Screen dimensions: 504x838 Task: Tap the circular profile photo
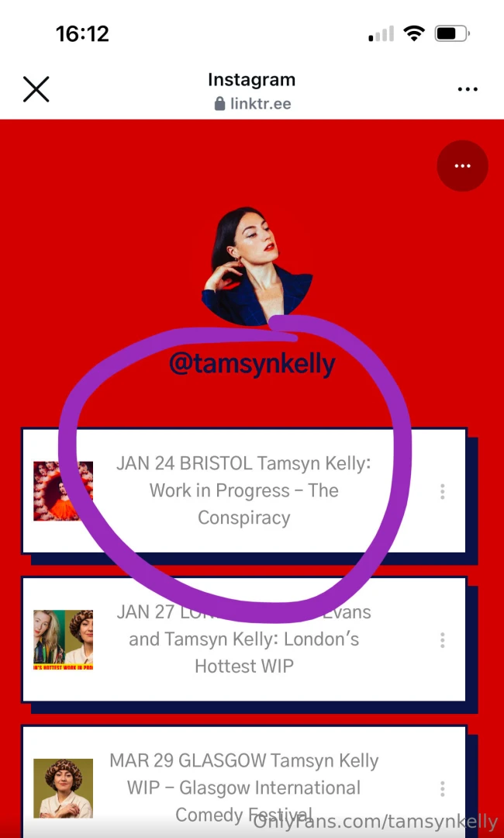click(257, 266)
